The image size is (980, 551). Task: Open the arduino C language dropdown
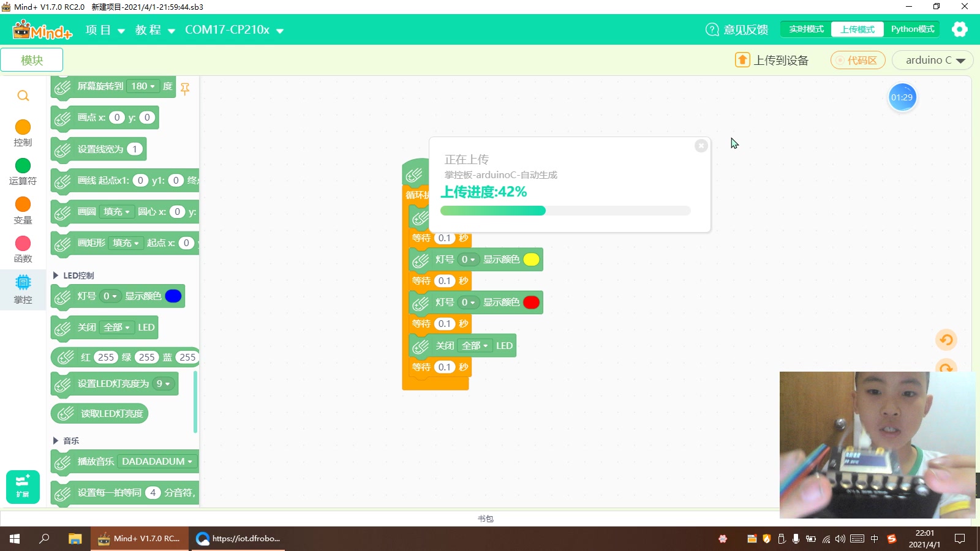932,60
